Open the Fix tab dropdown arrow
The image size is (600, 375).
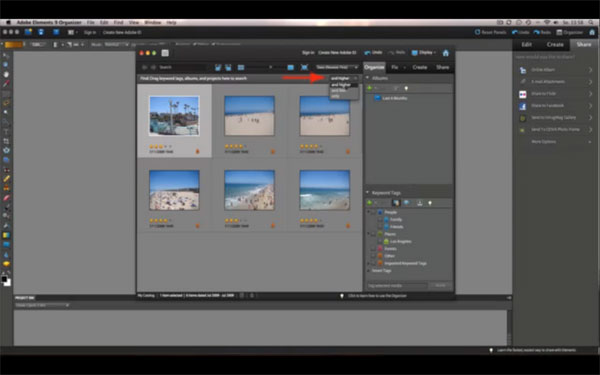click(404, 68)
